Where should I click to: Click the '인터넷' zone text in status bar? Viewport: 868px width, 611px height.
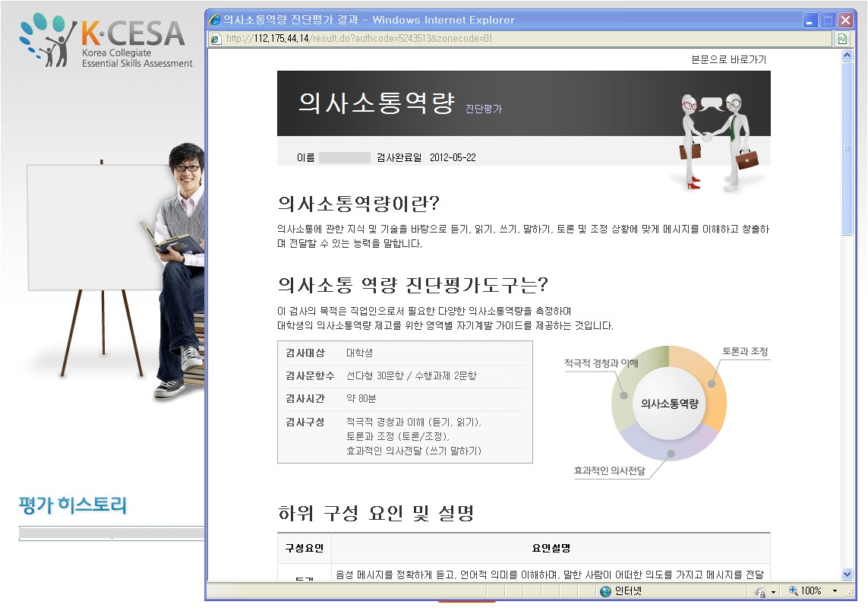point(628,591)
